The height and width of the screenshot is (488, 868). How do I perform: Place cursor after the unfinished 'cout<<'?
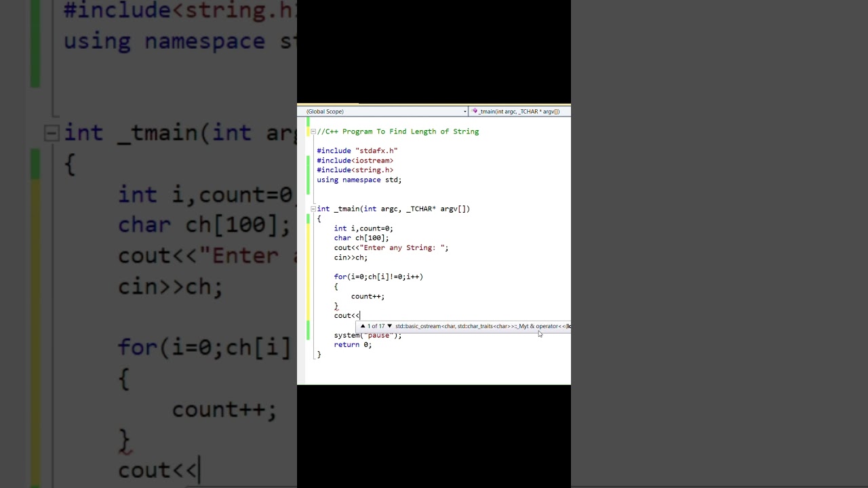point(361,315)
